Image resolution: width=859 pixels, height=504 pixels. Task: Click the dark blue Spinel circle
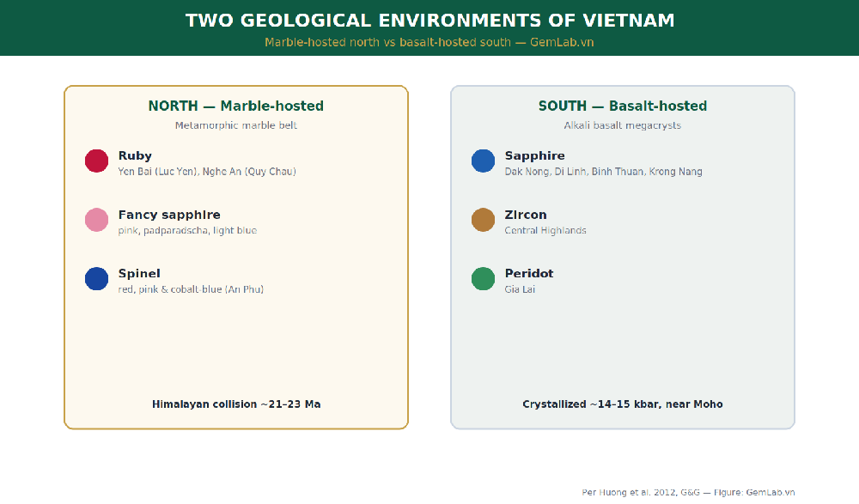coord(96,279)
